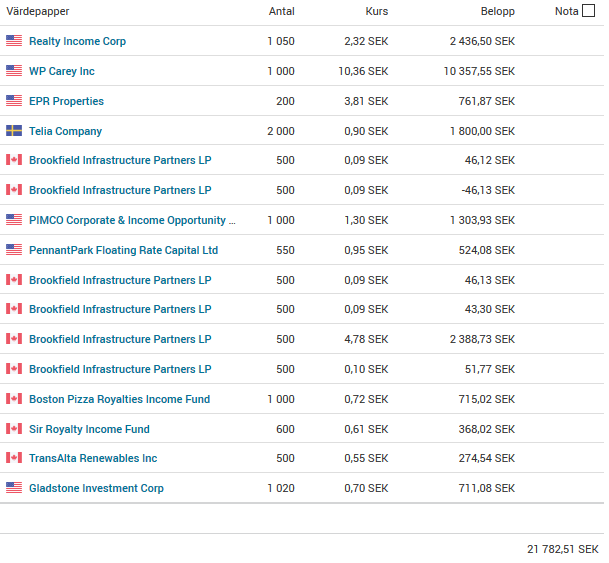Click Canadian flag in Brookfield row with 46,12 SEK

14,160
